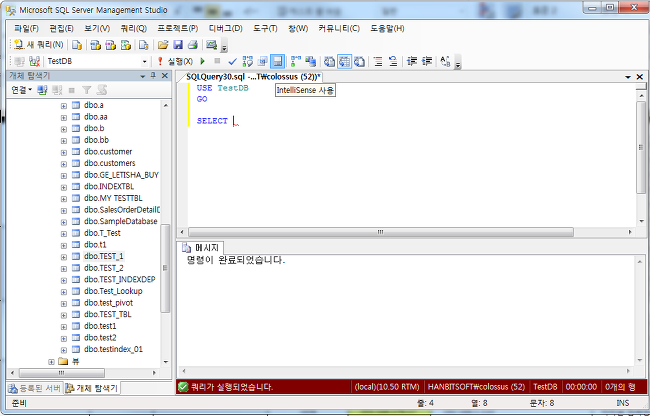Select the dbo.Test_Lookup table
The image size is (650, 416).
click(113, 291)
